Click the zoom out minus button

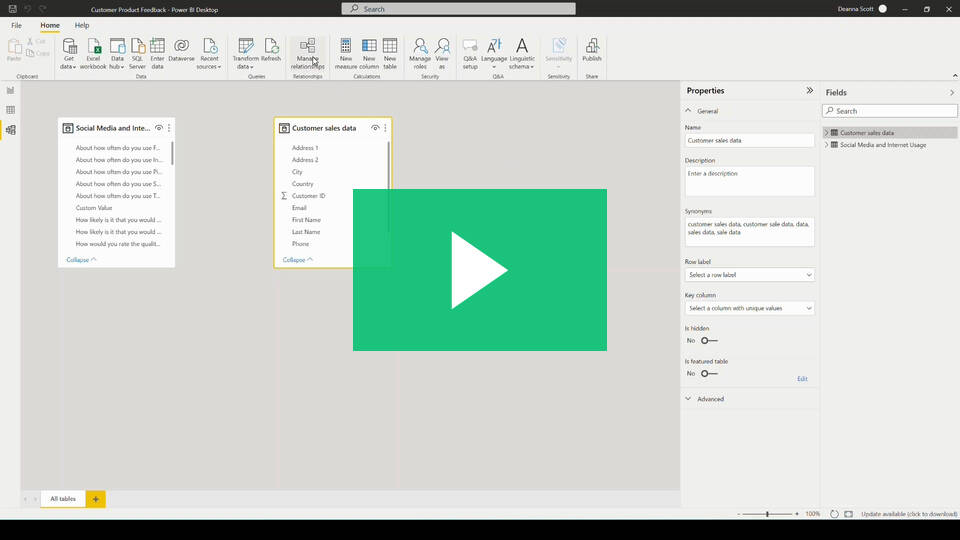click(x=738, y=514)
